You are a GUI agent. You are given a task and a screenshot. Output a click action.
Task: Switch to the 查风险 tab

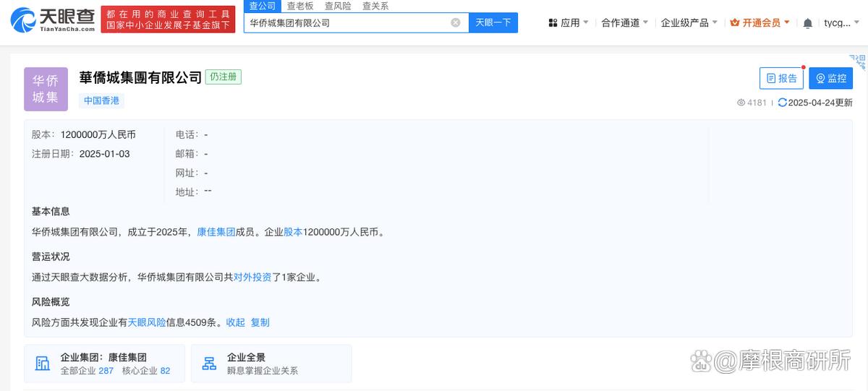(338, 6)
